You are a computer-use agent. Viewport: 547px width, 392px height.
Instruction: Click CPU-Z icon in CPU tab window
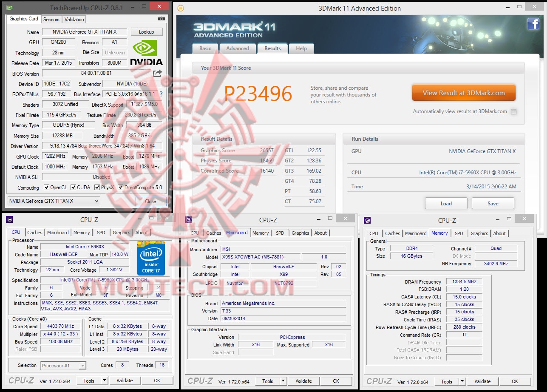pos(9,219)
